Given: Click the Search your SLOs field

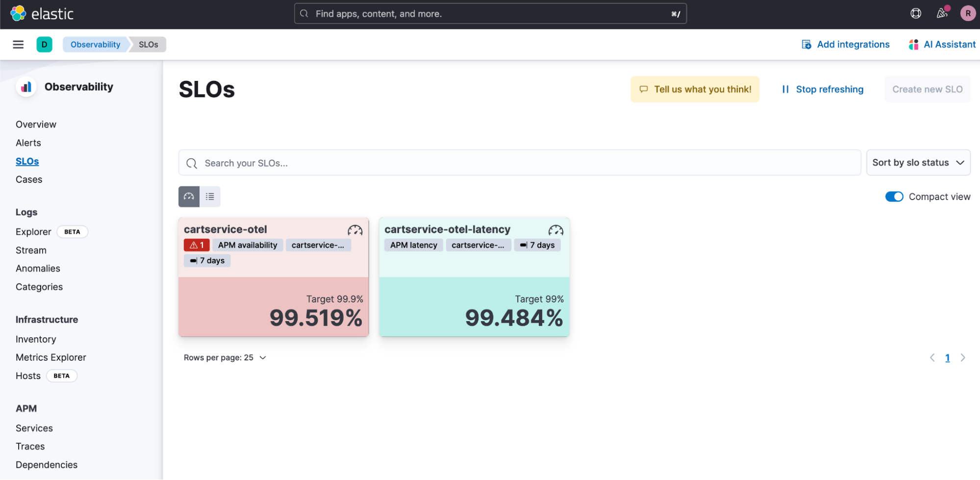Looking at the screenshot, I should pyautogui.click(x=520, y=163).
